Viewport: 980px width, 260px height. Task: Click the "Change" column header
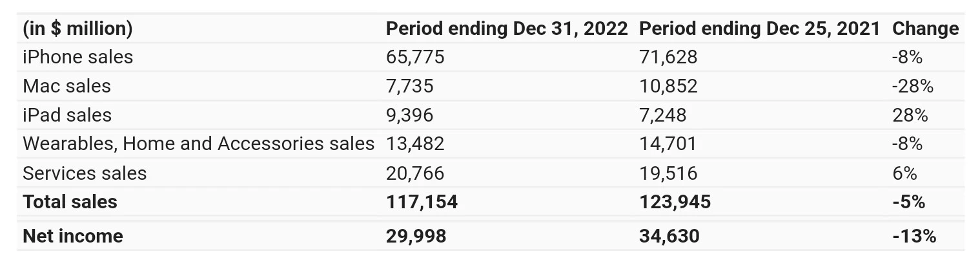point(924,28)
